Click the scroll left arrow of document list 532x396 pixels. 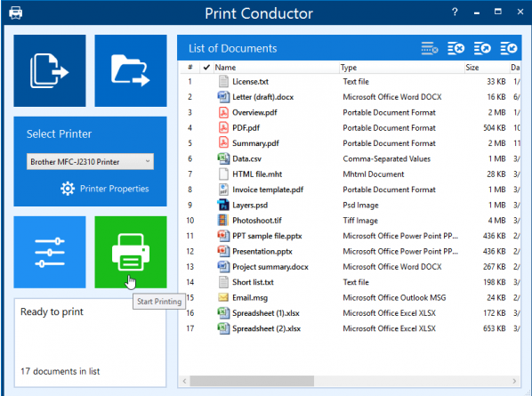coord(184,381)
